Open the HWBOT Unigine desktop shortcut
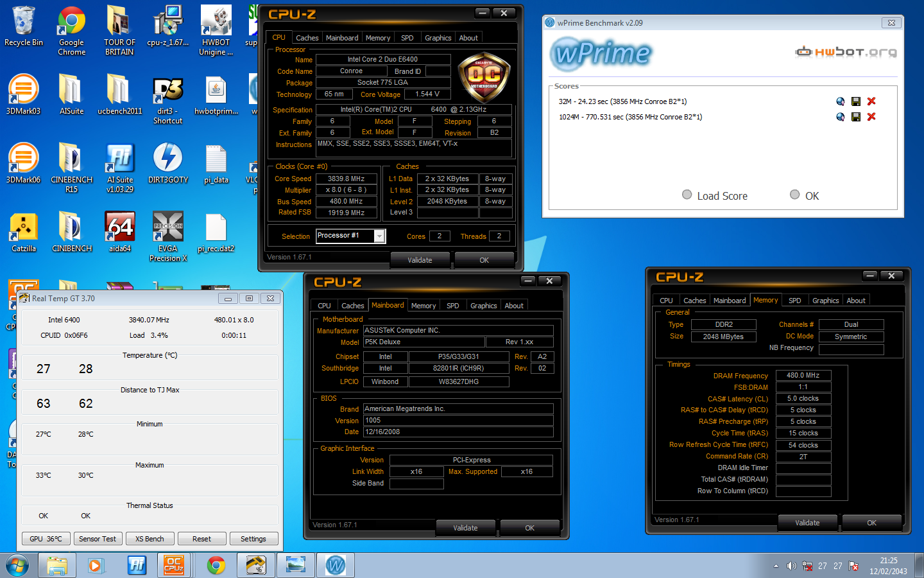 [216, 31]
